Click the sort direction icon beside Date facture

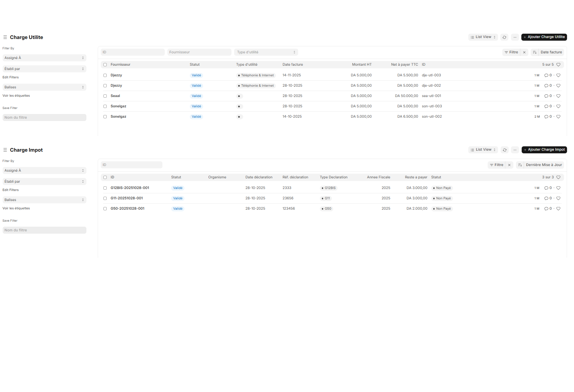point(535,52)
